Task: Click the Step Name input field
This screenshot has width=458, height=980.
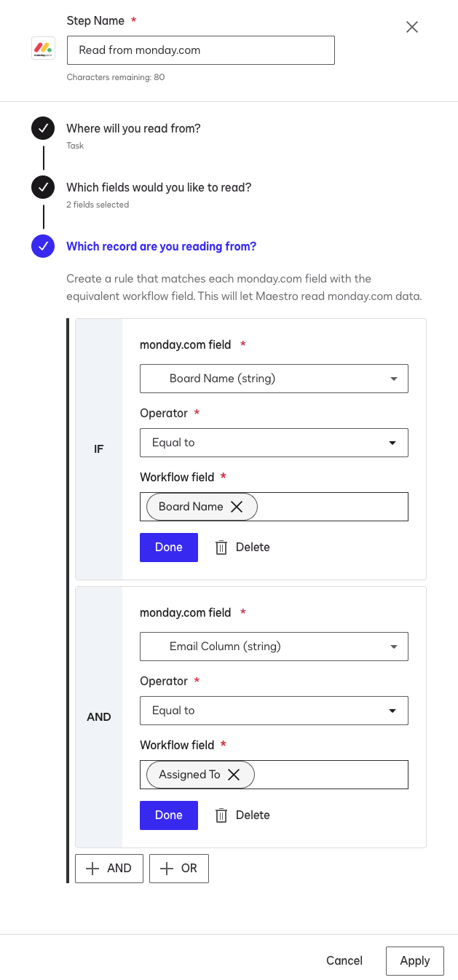Action: (x=201, y=50)
